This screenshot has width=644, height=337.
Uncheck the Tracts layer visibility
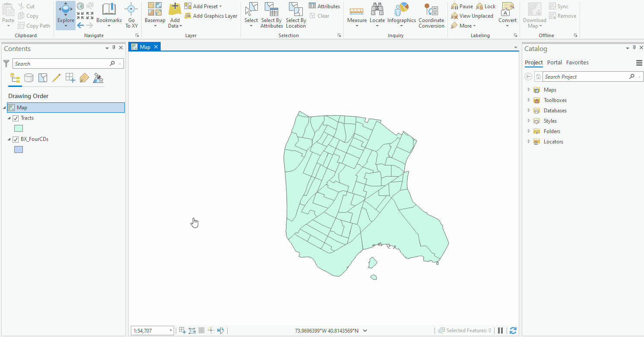tap(16, 118)
